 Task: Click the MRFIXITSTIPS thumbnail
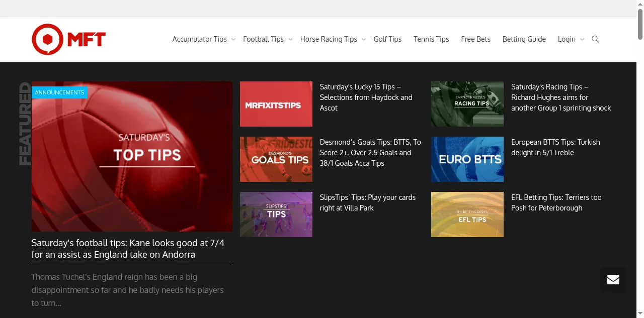[x=276, y=104]
